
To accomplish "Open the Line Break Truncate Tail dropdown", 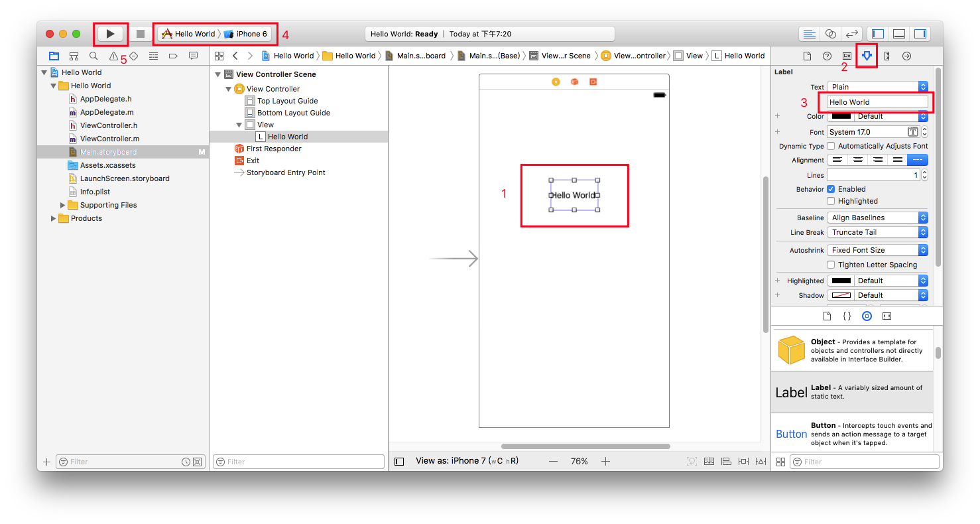I will pos(878,232).
